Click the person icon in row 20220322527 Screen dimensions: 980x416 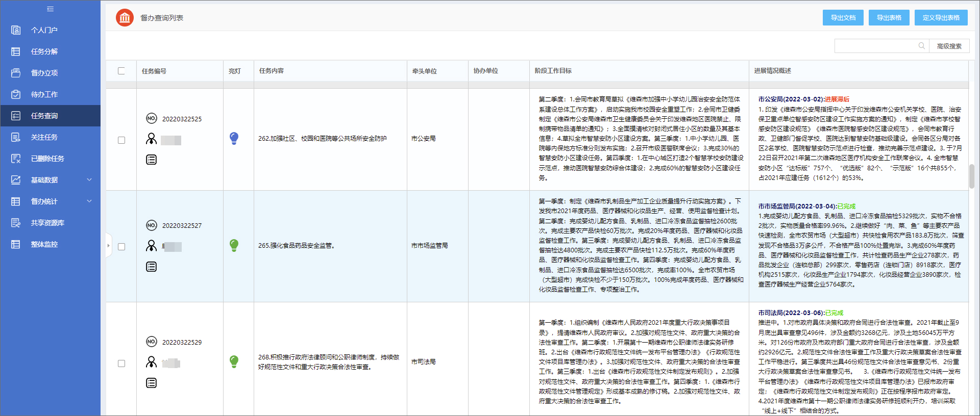[151, 246]
